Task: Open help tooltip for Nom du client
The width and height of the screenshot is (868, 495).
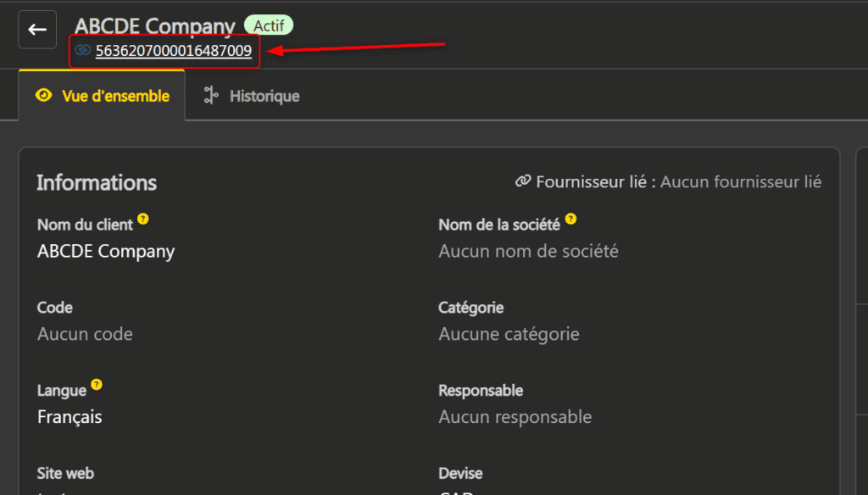Action: (143, 220)
